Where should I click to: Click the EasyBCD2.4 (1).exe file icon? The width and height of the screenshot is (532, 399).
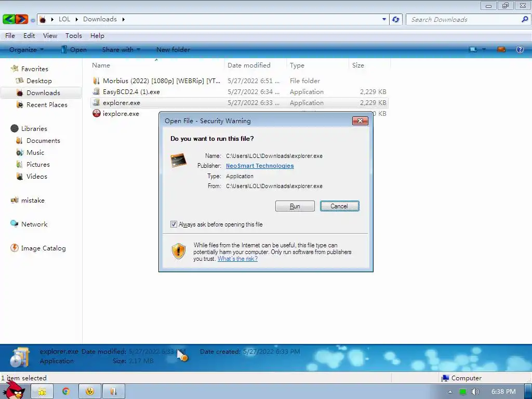point(96,91)
